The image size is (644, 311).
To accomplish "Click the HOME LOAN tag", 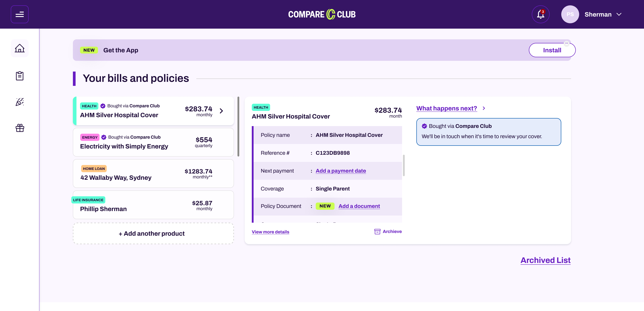I will [x=94, y=169].
